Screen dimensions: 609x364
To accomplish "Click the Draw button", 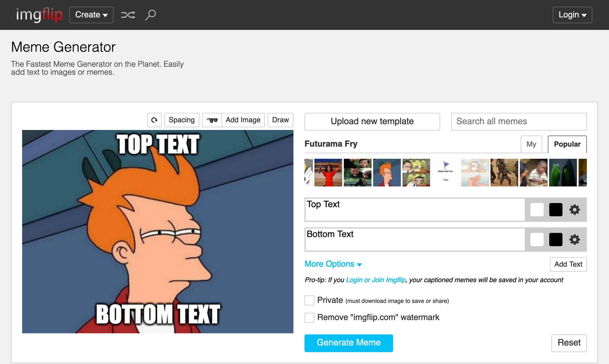I will coord(280,120).
